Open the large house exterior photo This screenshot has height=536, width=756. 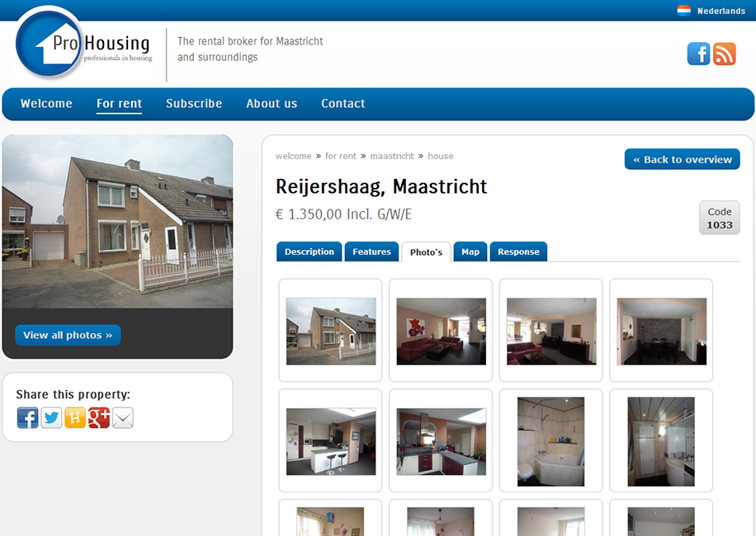118,222
